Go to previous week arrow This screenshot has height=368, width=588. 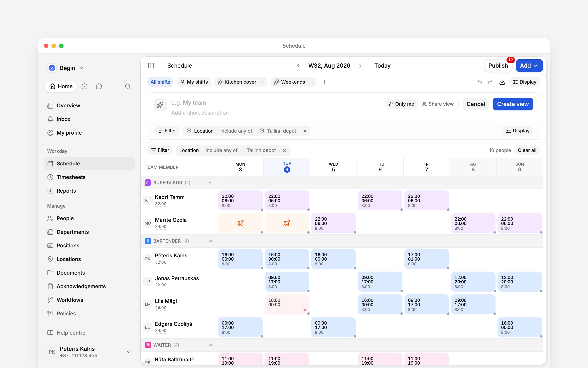click(298, 66)
